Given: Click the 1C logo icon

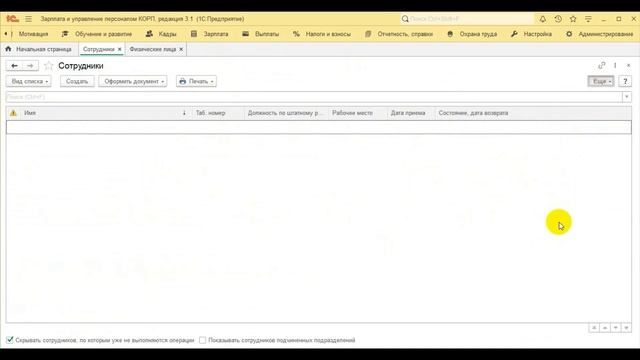Looking at the screenshot, I should [12, 19].
